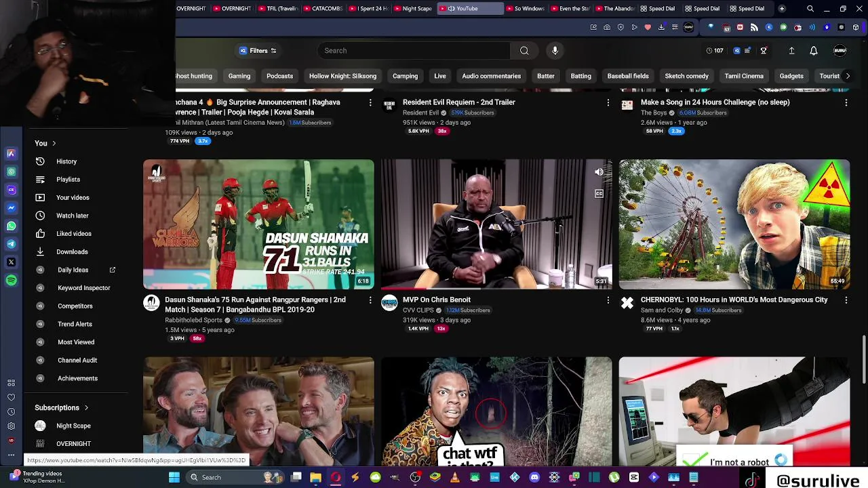
Task: Click the ad blocker shield icon
Action: tap(620, 27)
